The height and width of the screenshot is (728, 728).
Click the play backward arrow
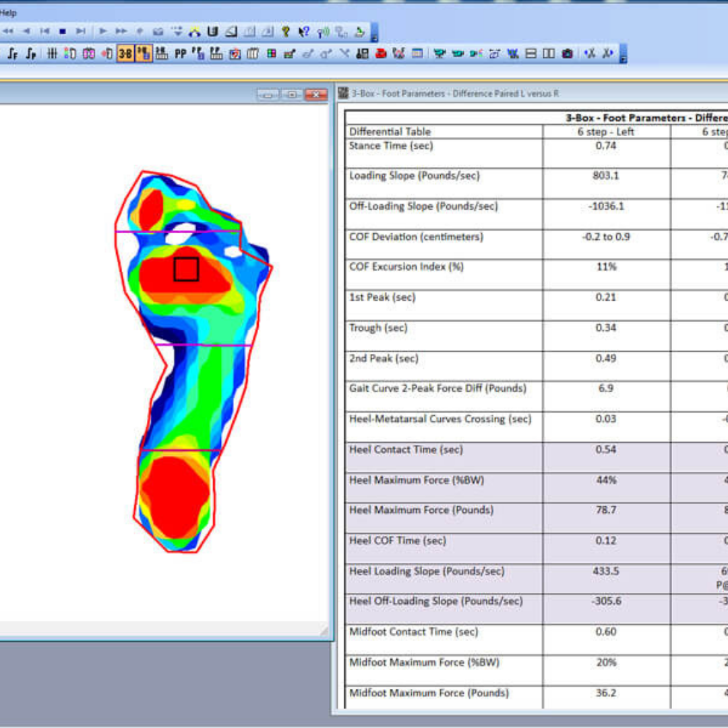[26, 32]
